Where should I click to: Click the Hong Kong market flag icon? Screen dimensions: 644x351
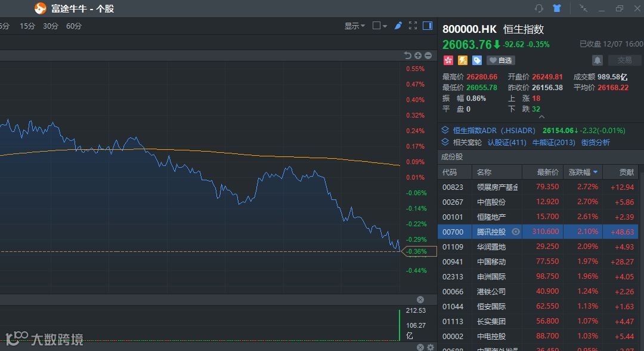[x=448, y=60]
